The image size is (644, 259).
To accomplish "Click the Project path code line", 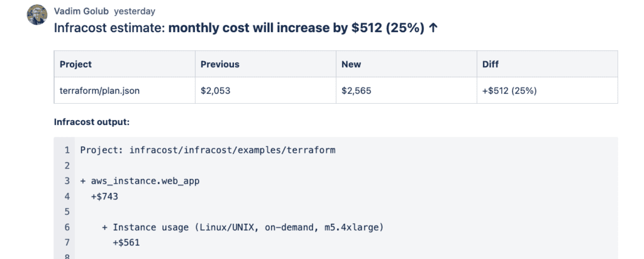I will coord(208,150).
